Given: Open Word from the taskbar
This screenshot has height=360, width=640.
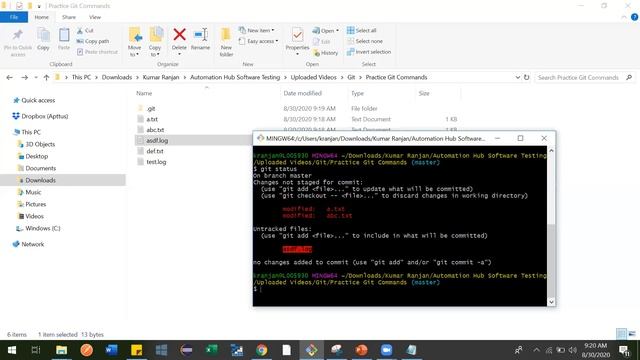Looking at the screenshot, I should point(111,350).
